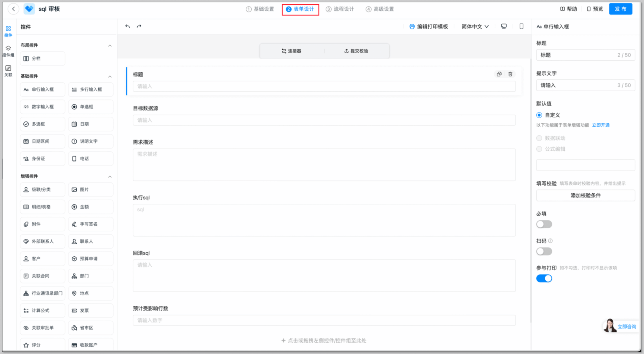Collapse the 增强控件 section
This screenshot has width=644, height=354.
click(110, 176)
